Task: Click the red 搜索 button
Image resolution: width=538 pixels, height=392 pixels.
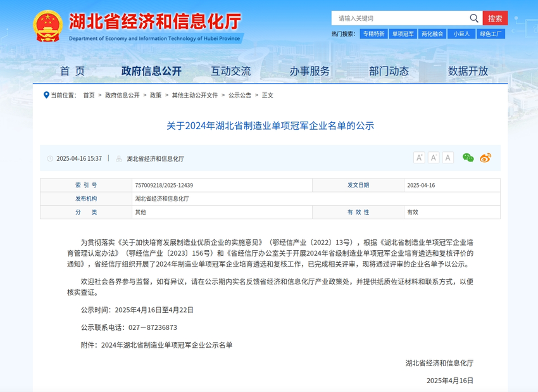Action: pos(495,18)
